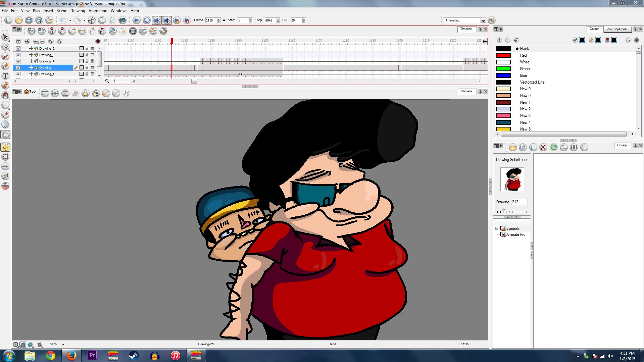Click the Motion Keyframe curve icon
Screen dimensions: 644x362
tap(72, 31)
